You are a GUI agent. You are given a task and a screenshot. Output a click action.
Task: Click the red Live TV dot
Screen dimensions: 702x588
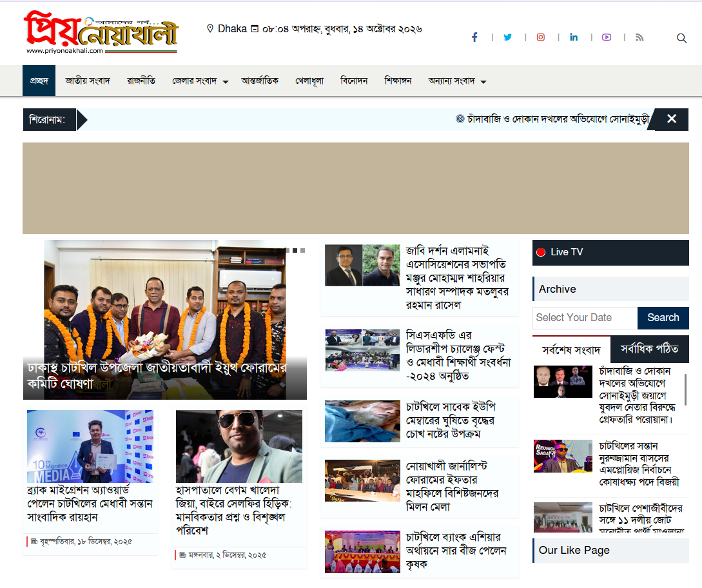pyautogui.click(x=541, y=252)
